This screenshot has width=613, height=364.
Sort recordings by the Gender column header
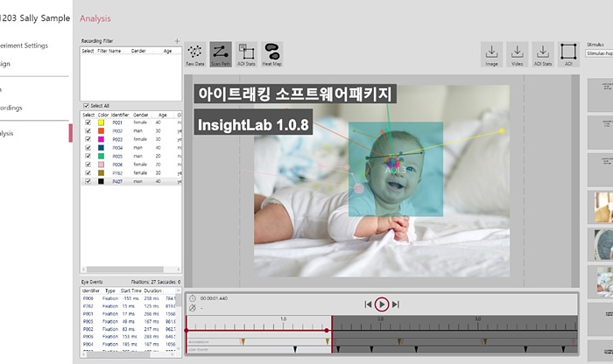139,114
